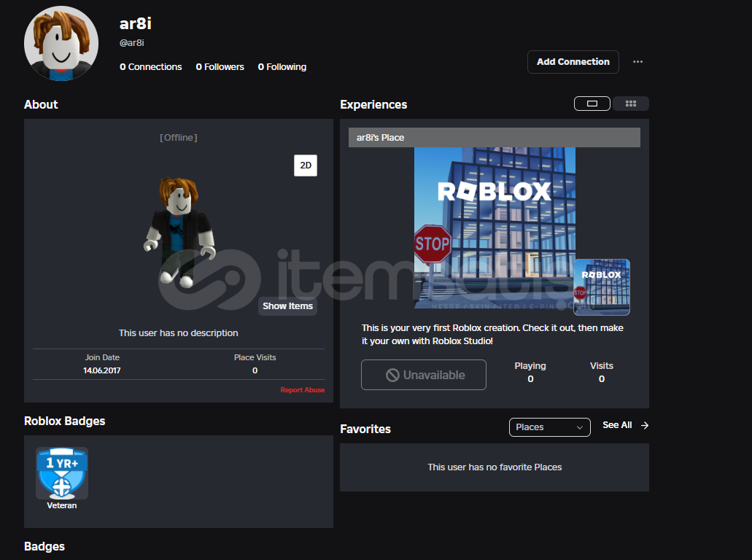Click the [Offline] status text
This screenshot has height=560, width=752.
click(x=179, y=138)
